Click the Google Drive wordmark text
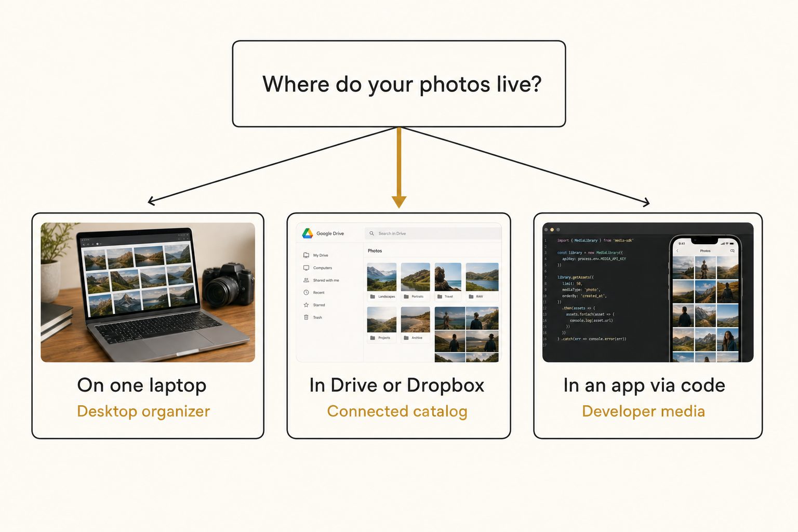The image size is (798, 532). 330,233
